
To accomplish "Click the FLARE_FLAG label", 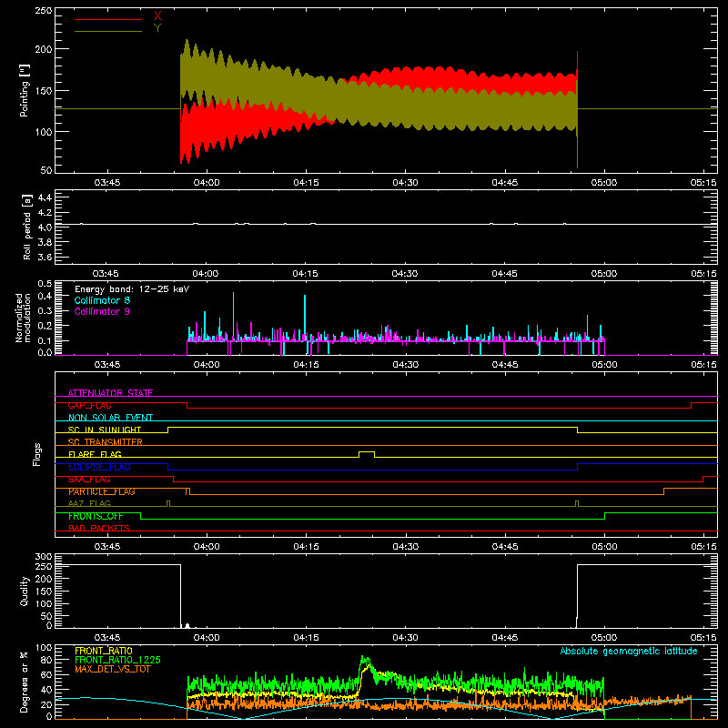I will 95,454.
